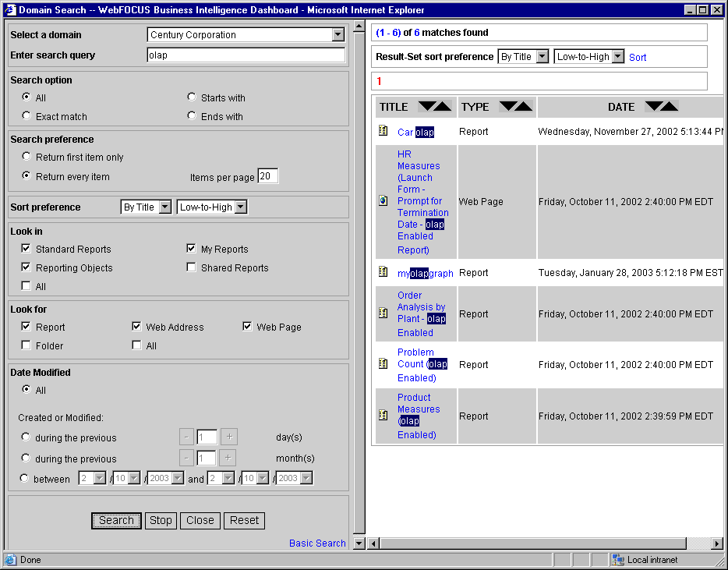Choose Return every item option

tap(27, 175)
